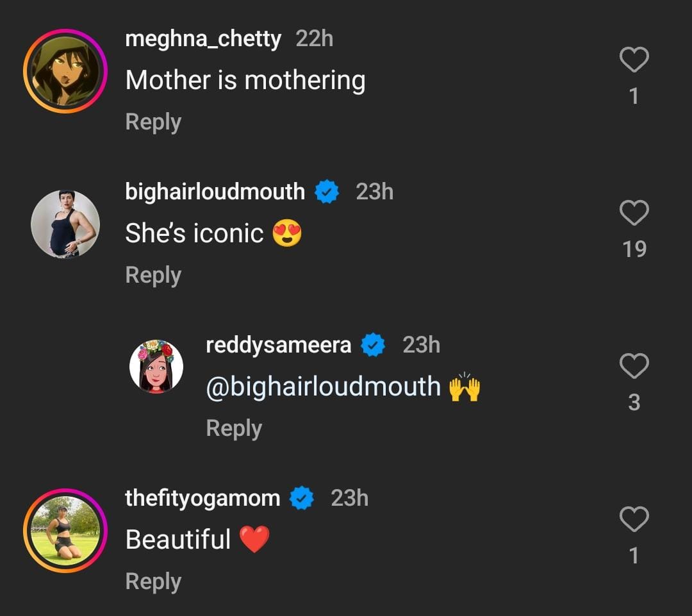Open meghna_chetty's profile picture
This screenshot has height=616, width=692.
tap(65, 71)
